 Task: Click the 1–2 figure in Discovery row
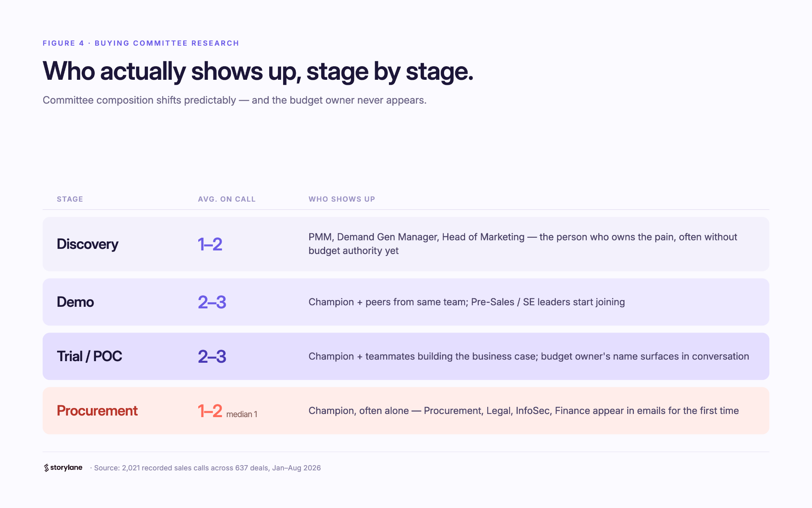(x=210, y=244)
